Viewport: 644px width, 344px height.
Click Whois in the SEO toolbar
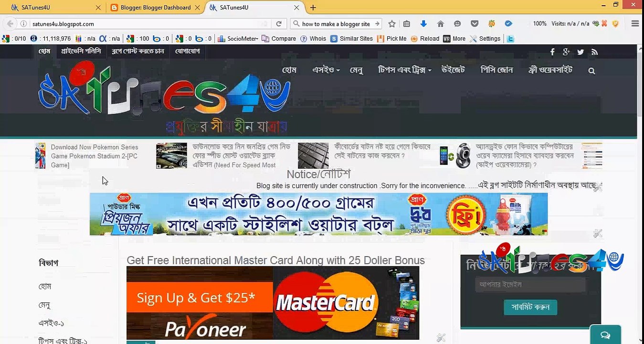coord(313,39)
